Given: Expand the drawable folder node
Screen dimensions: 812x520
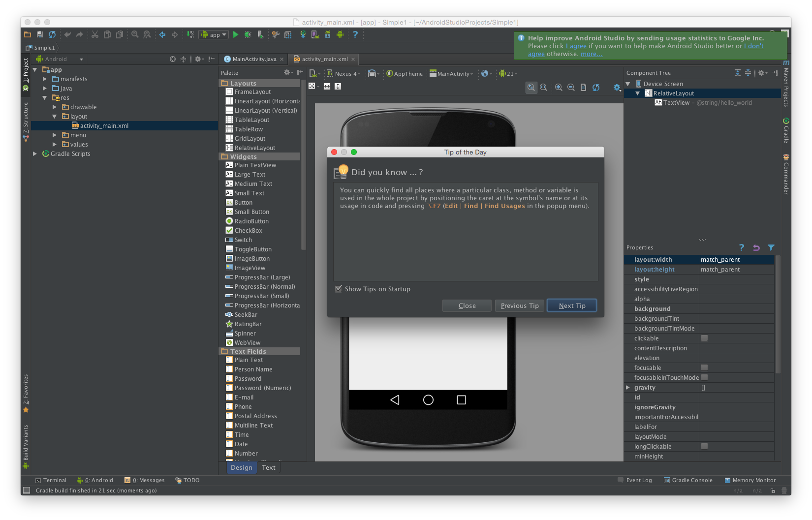Looking at the screenshot, I should [x=55, y=107].
